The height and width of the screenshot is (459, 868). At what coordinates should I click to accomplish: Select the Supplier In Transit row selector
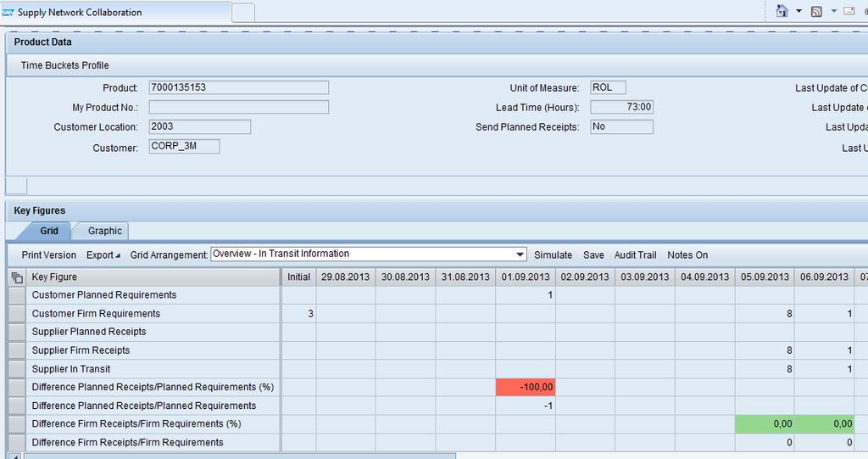click(x=17, y=368)
